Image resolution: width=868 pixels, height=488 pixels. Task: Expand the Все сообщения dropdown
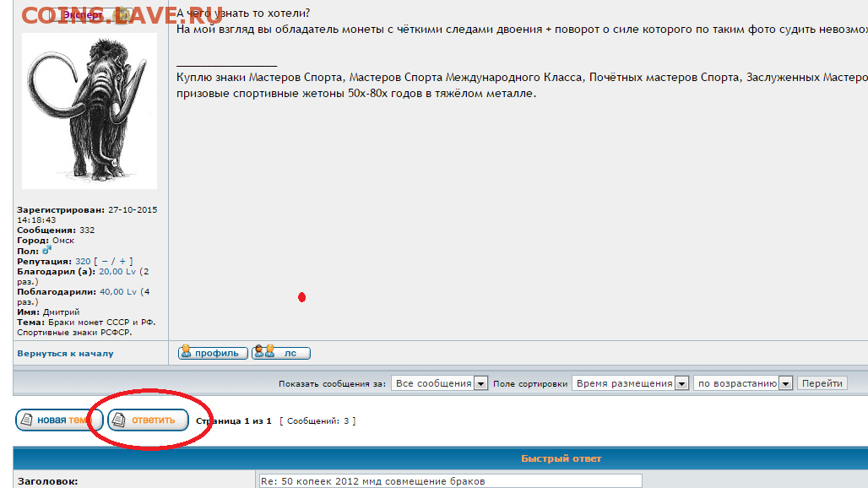pos(440,382)
